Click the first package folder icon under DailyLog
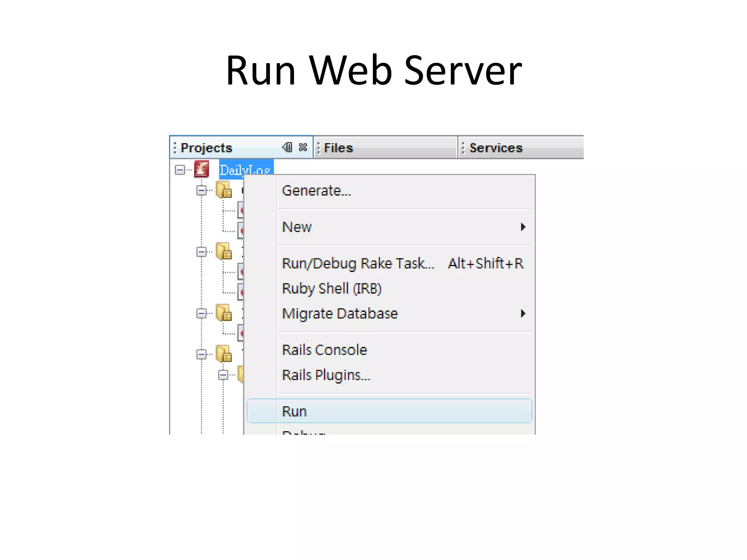This screenshot has width=747, height=560. [224, 190]
